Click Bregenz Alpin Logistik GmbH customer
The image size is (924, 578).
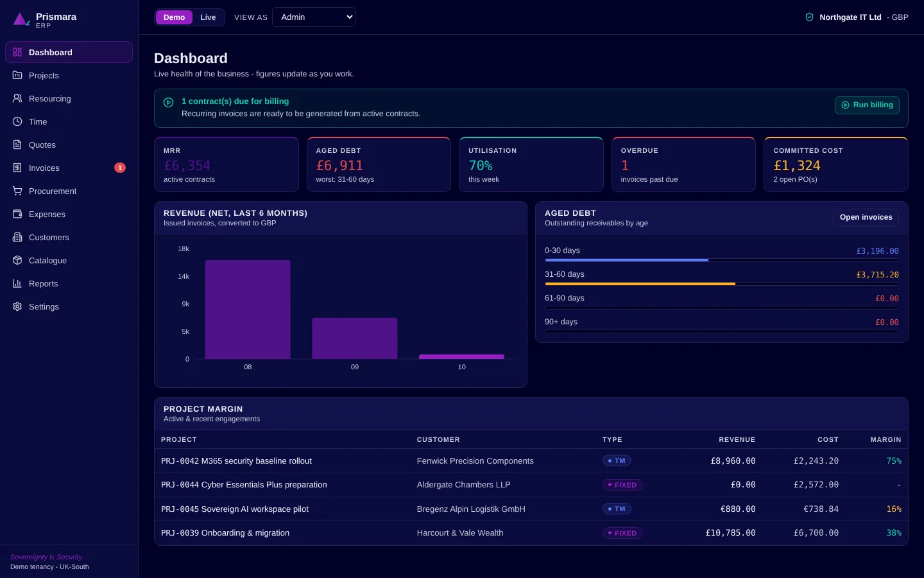(471, 509)
